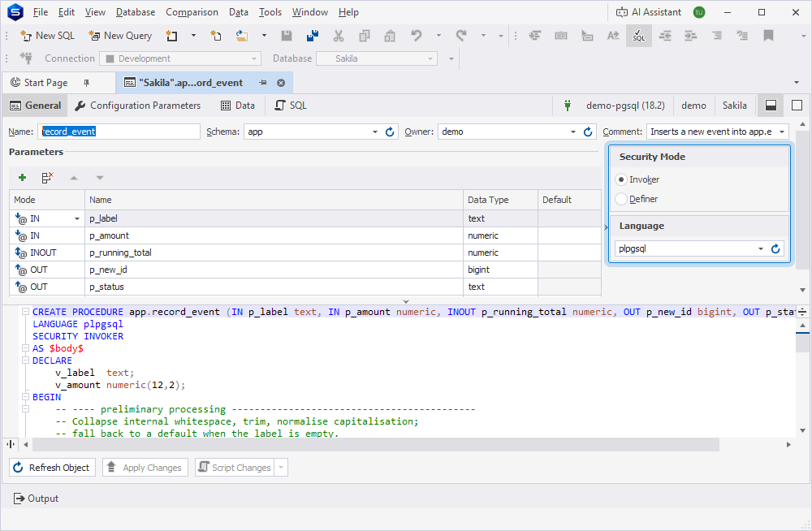Click the Bookmark toolbar icon
812x531 pixels.
768,35
